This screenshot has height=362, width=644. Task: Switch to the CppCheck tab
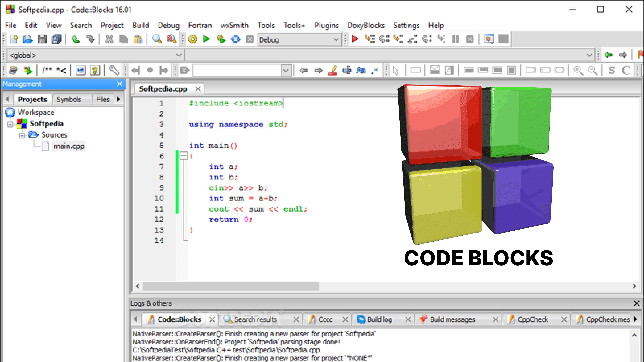click(x=533, y=319)
